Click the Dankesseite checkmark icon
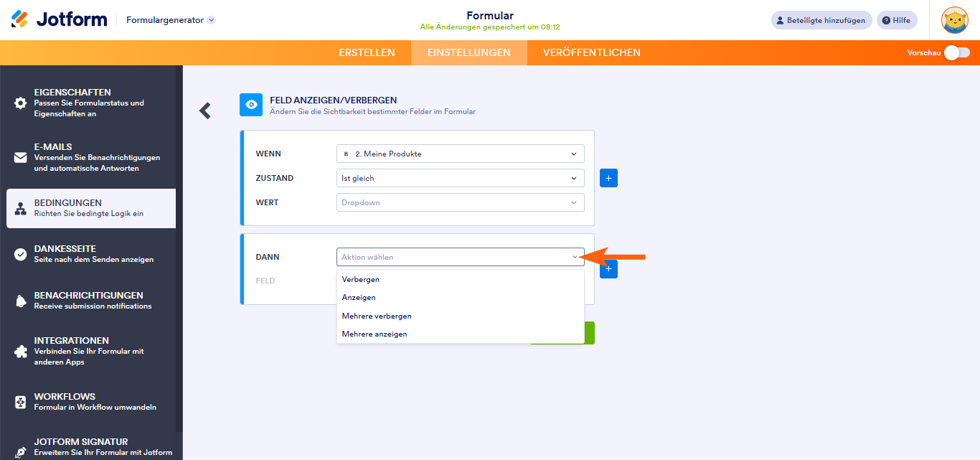This screenshot has height=460, width=980. pos(21,254)
